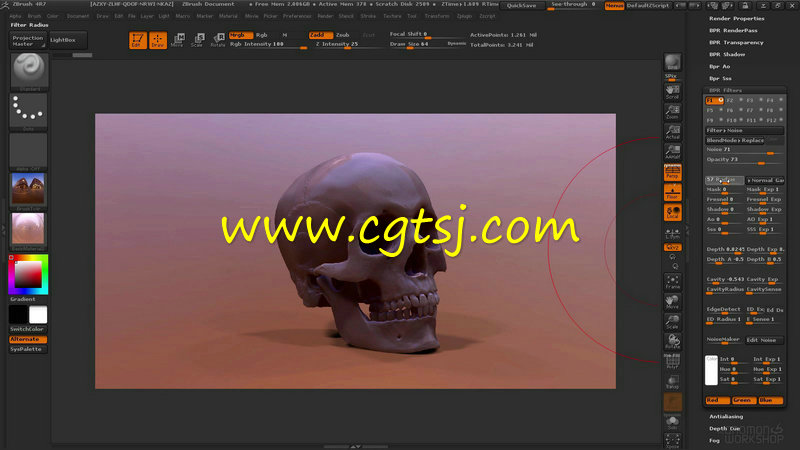Expand the Antialiasing section
This screenshot has width=800, height=450.
(x=726, y=417)
